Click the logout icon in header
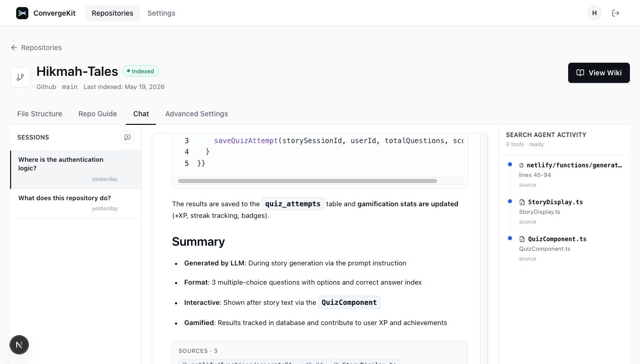This screenshot has width=640, height=364. point(616,13)
